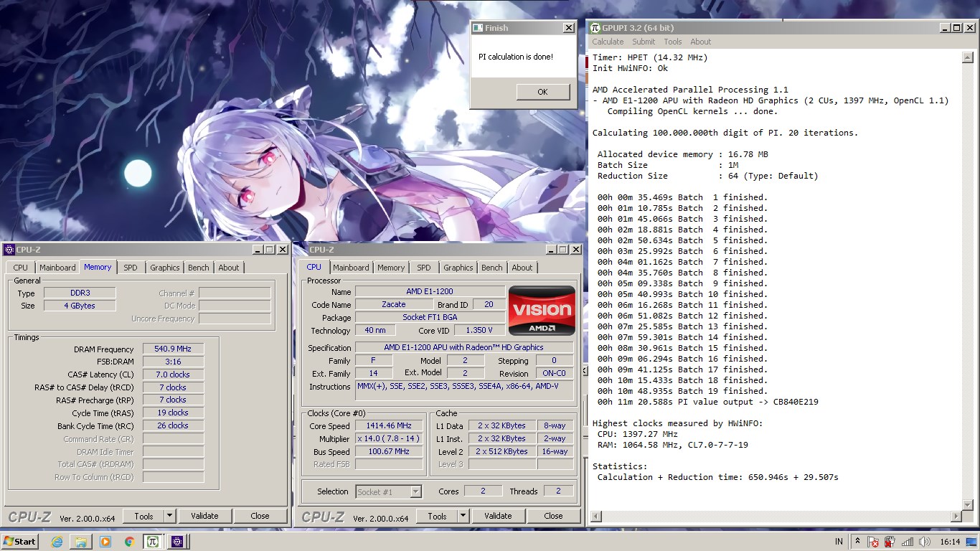The height and width of the screenshot is (551, 980).
Task: Click Code Name field Zacate
Action: (393, 305)
